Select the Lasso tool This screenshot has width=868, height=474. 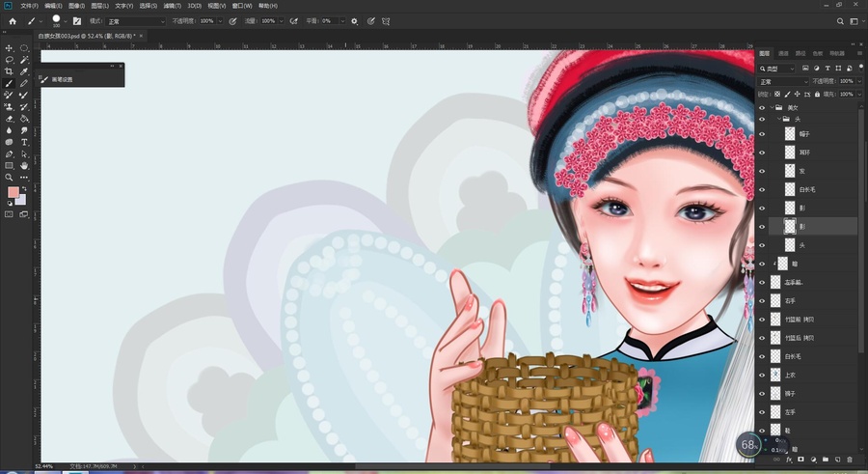click(x=9, y=60)
